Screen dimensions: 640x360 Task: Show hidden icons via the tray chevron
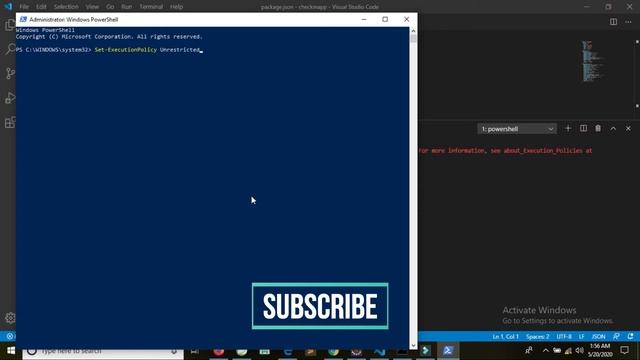tap(545, 350)
